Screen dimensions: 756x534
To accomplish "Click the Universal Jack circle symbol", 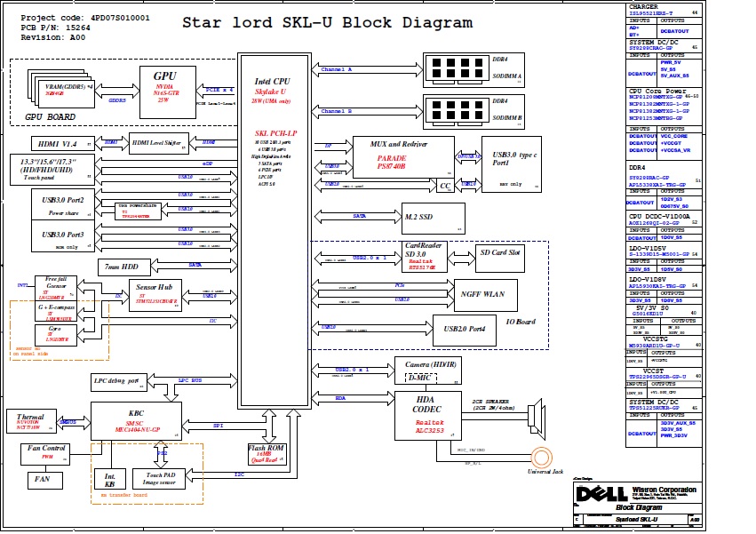I will [x=542, y=459].
